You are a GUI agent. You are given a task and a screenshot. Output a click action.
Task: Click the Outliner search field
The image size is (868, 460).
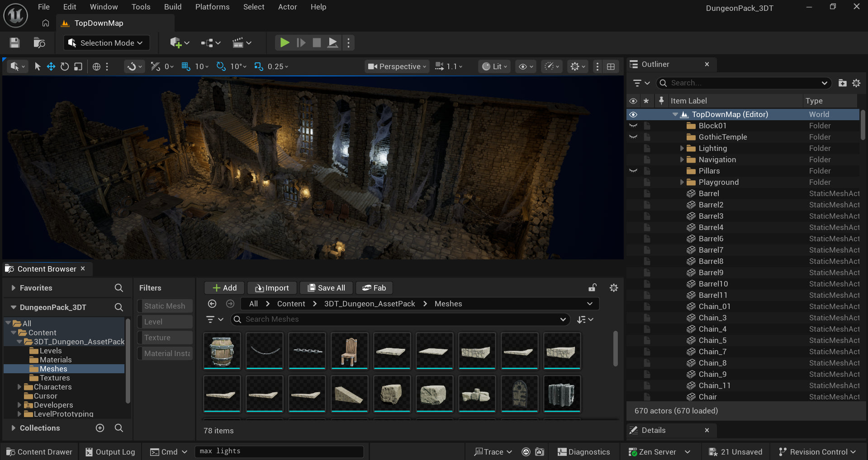pos(744,83)
